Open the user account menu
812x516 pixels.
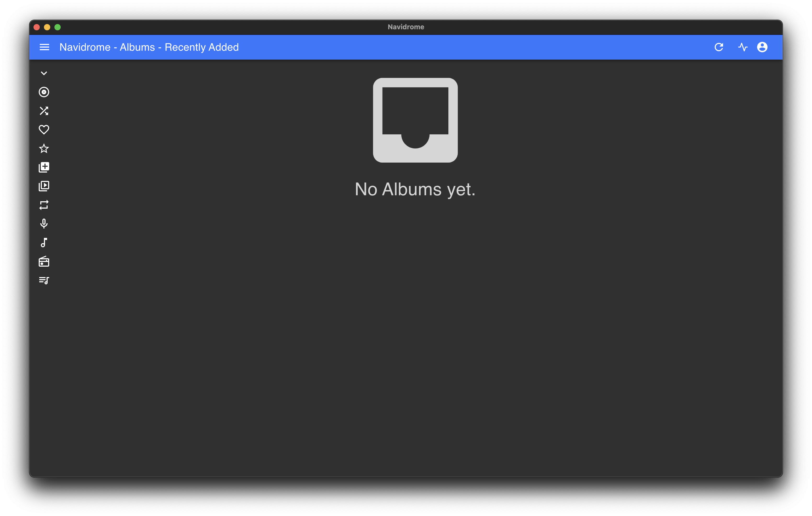(x=762, y=47)
